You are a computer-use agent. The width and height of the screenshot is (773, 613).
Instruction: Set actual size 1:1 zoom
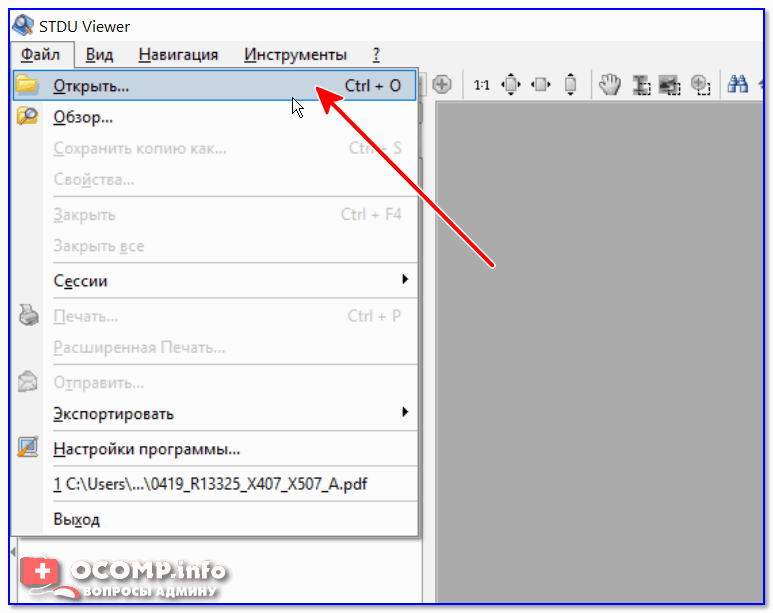click(481, 85)
